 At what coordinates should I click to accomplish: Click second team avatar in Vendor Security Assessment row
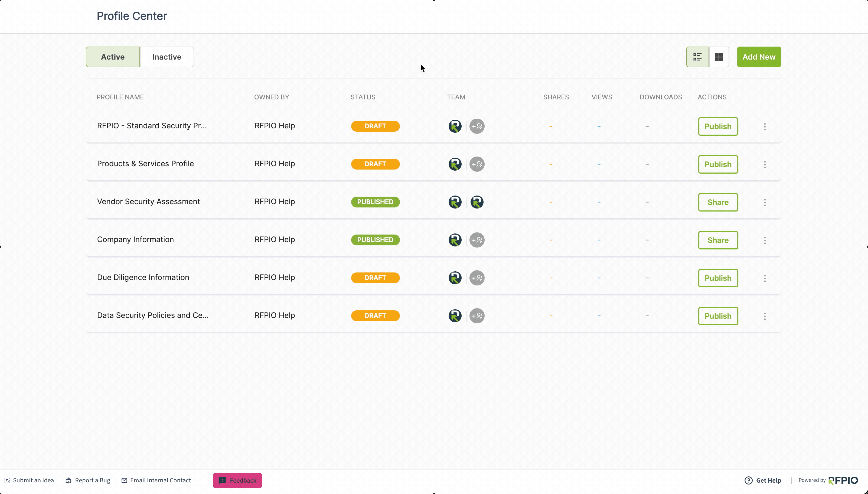pos(477,202)
